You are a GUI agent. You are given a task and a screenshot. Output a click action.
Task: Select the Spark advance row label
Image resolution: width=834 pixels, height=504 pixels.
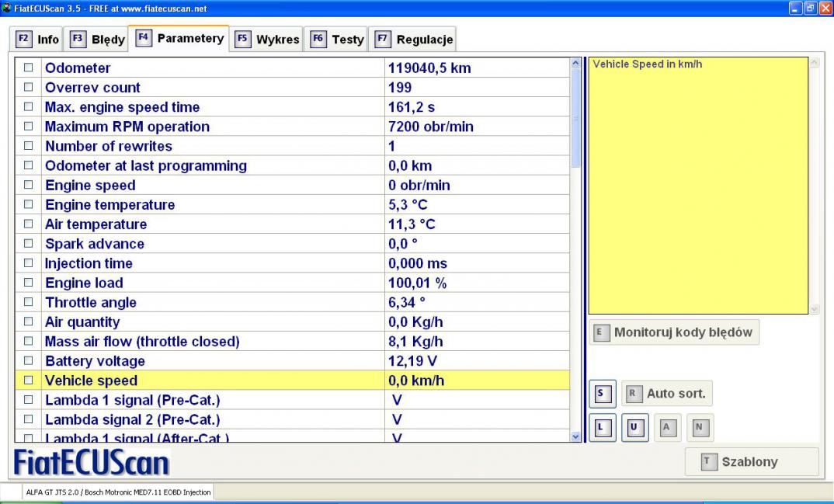95,244
